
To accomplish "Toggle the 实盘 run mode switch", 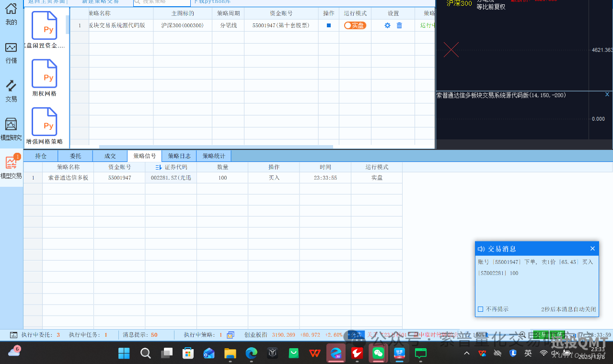I will [x=355, y=25].
